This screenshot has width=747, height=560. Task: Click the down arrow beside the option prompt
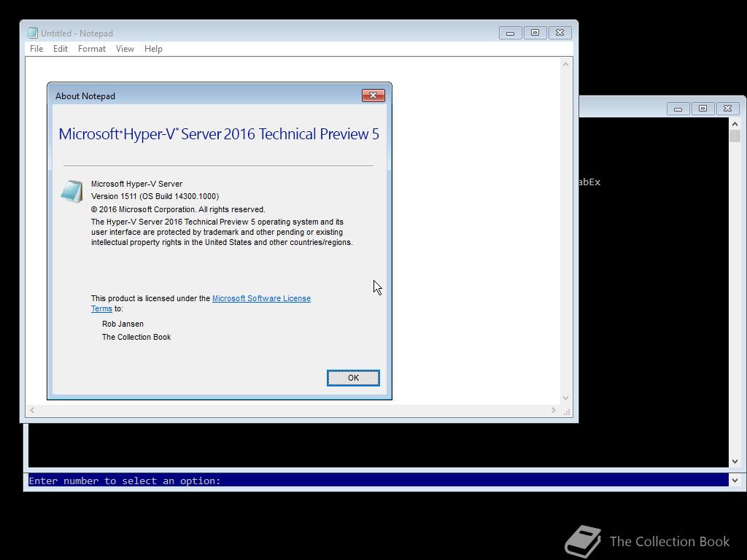(x=735, y=481)
